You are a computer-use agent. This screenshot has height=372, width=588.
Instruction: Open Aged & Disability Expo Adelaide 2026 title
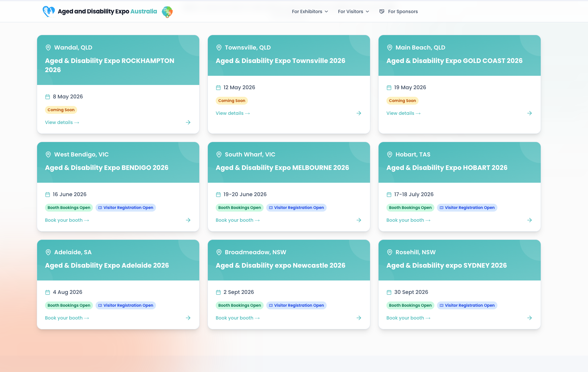(x=107, y=265)
